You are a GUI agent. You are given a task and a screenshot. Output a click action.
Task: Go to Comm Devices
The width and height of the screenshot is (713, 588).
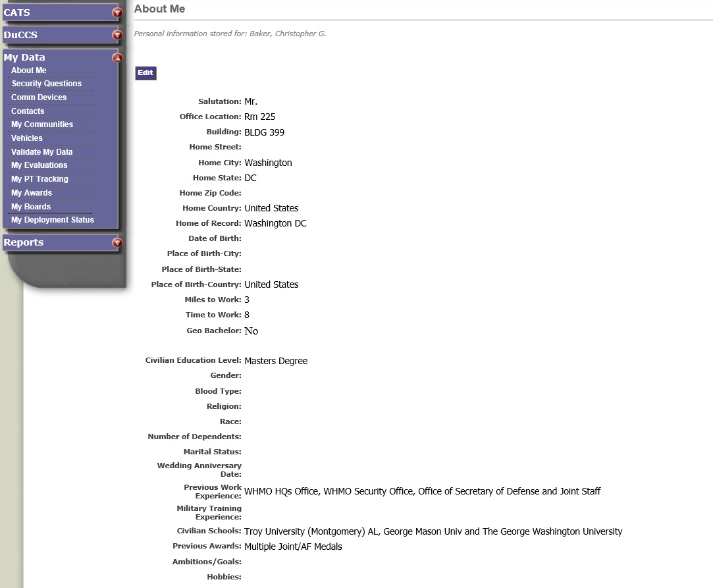click(39, 97)
